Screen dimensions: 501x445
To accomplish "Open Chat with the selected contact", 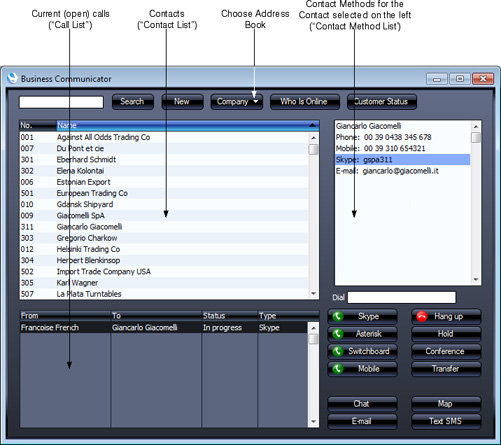I will pos(362,404).
